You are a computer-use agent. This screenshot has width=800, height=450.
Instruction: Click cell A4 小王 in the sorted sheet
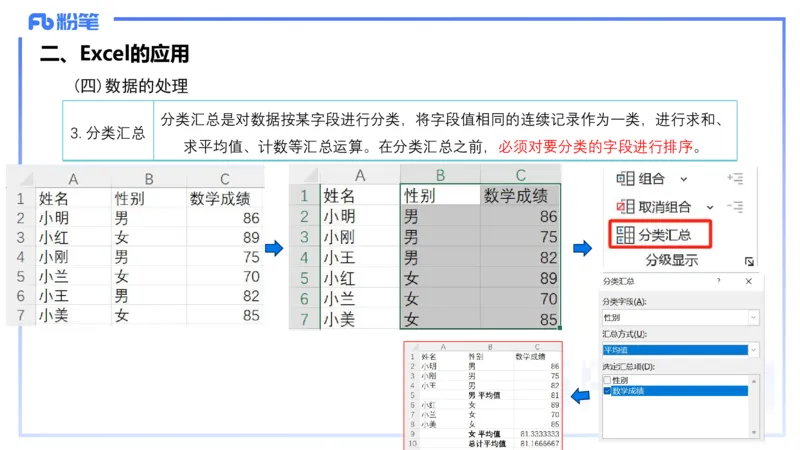(x=360, y=258)
